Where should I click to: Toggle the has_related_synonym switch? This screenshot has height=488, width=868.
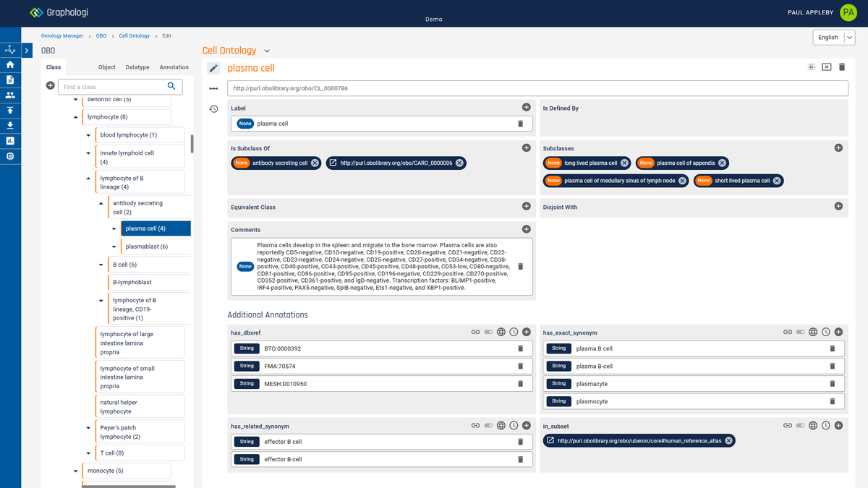[488, 426]
